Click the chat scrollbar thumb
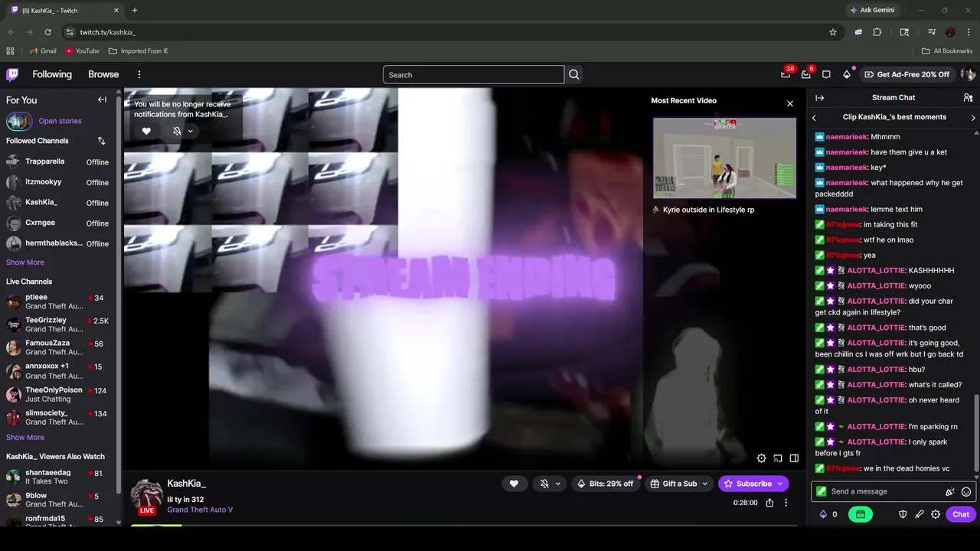 click(x=976, y=432)
